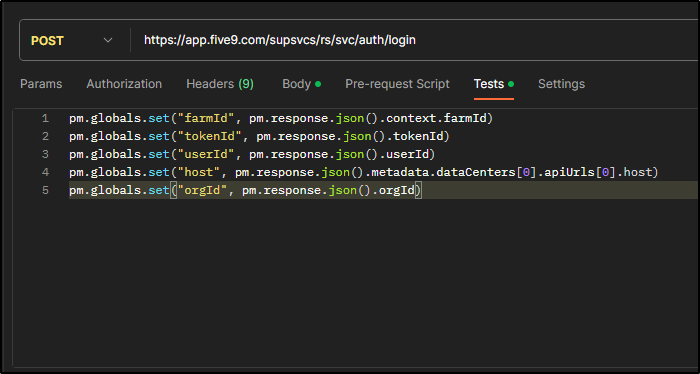Click the dropdown chevron next to POST
The height and width of the screenshot is (374, 700).
coord(108,40)
